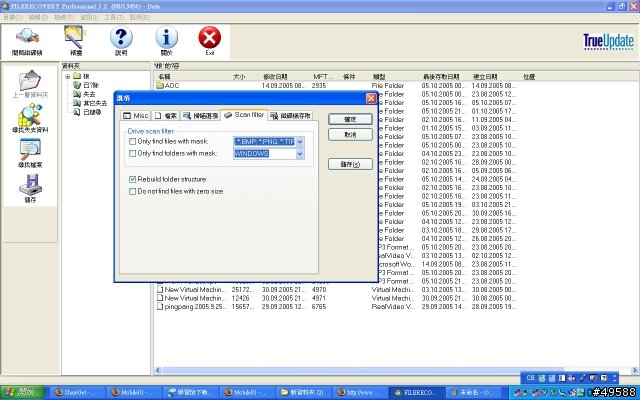Select the pingpang 2005.9.25 file row
The height and width of the screenshot is (400, 640).
[x=337, y=307]
